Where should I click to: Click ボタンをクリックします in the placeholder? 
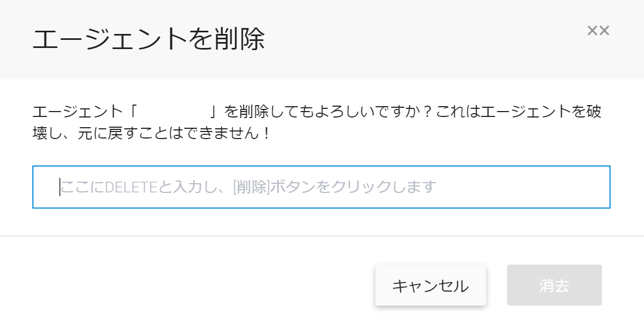click(353, 187)
